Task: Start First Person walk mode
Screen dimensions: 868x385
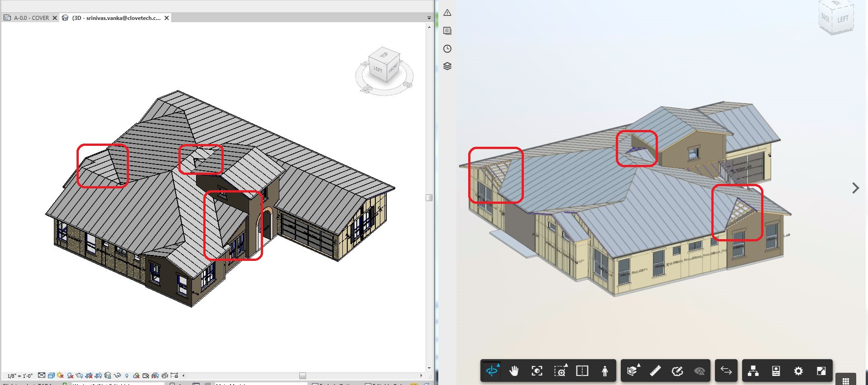Action: coord(605,371)
